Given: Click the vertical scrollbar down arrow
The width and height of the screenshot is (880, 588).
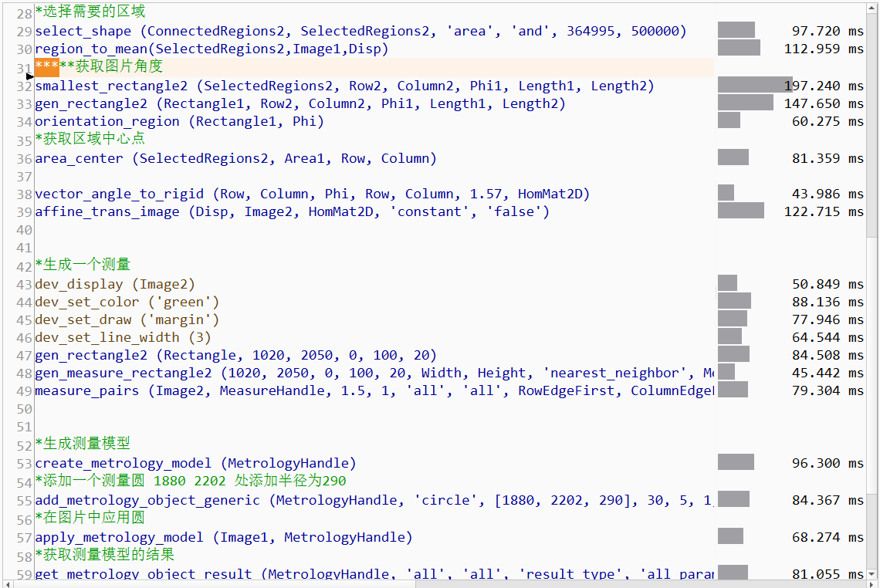Looking at the screenshot, I should tap(872, 573).
